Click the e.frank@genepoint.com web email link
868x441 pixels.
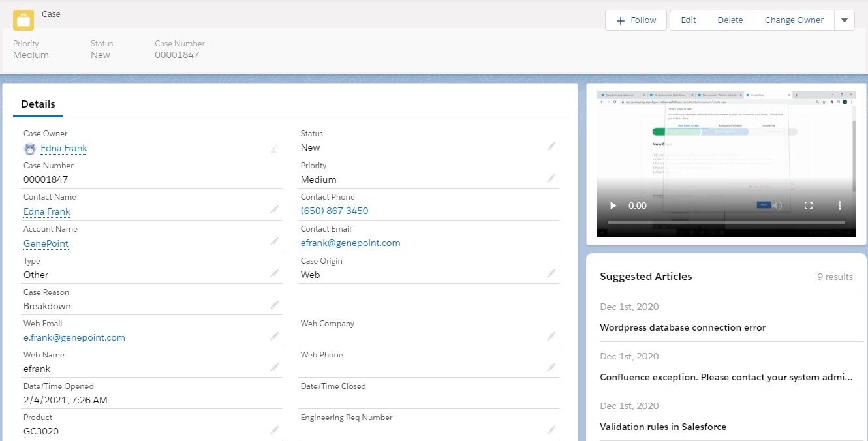[74, 337]
